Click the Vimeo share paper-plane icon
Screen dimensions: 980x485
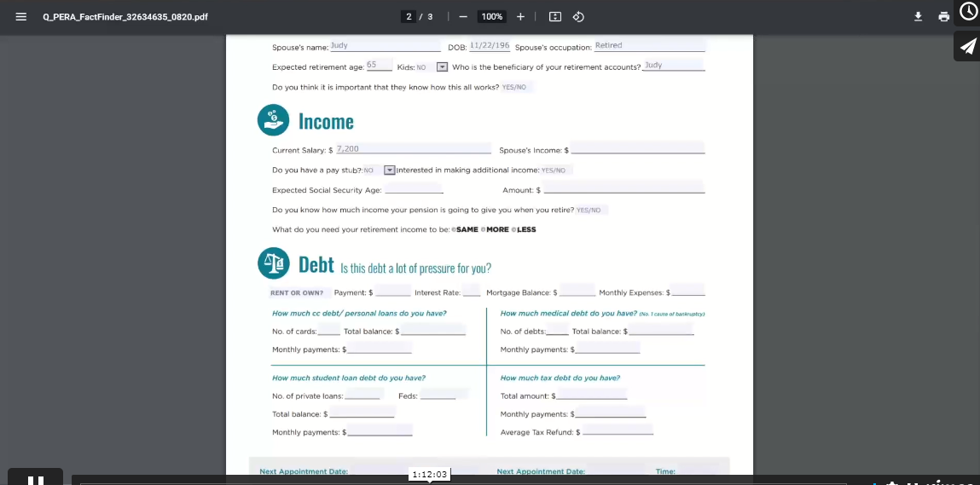[x=967, y=46]
